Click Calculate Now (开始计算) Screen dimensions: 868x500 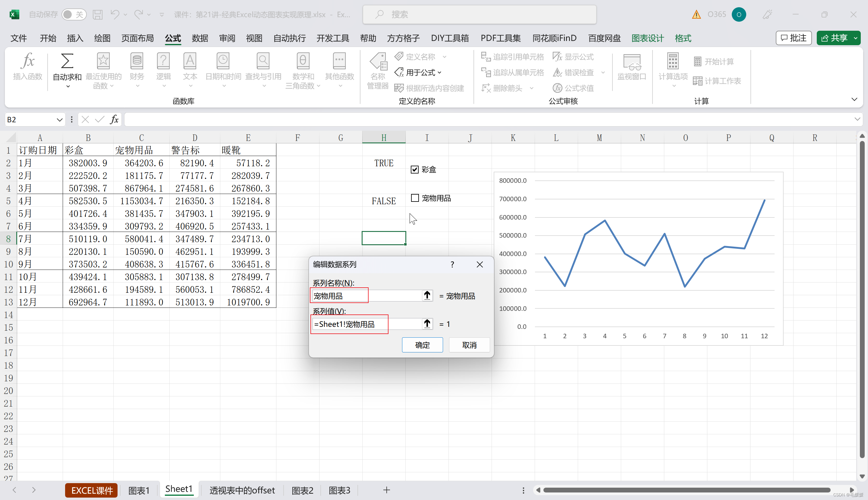714,62
